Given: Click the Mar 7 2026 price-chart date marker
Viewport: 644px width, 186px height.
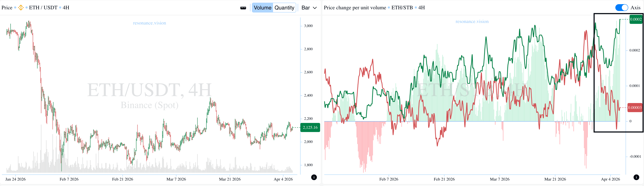Looking at the screenshot, I should pos(176,179).
